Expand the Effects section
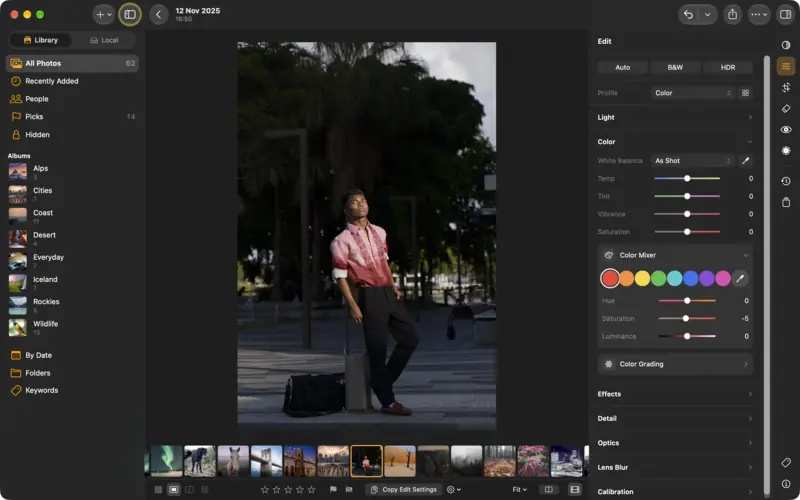Image resolution: width=800 pixels, height=500 pixels. coord(675,394)
